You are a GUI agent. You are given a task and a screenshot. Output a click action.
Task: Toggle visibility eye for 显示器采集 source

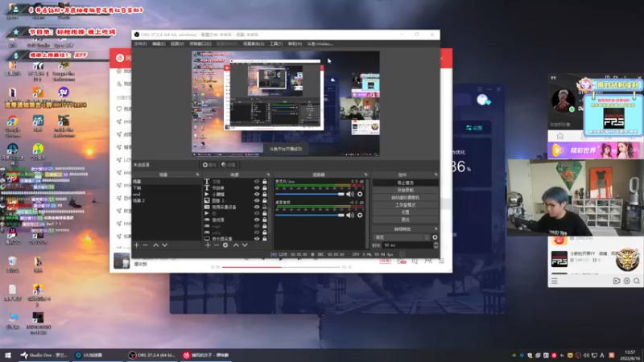(257, 239)
